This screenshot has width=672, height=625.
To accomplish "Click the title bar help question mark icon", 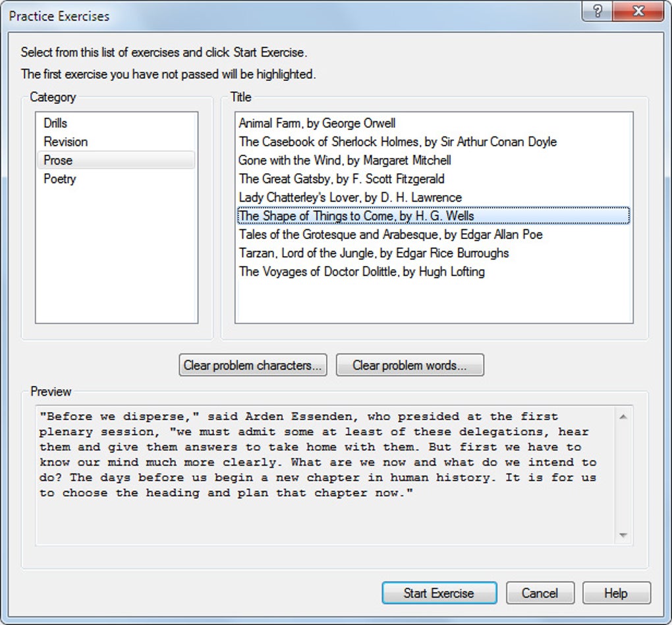I will (598, 11).
